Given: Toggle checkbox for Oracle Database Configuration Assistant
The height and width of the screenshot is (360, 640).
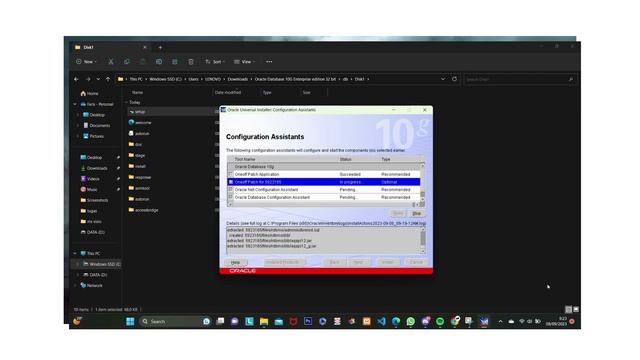Looking at the screenshot, I should click(231, 197).
